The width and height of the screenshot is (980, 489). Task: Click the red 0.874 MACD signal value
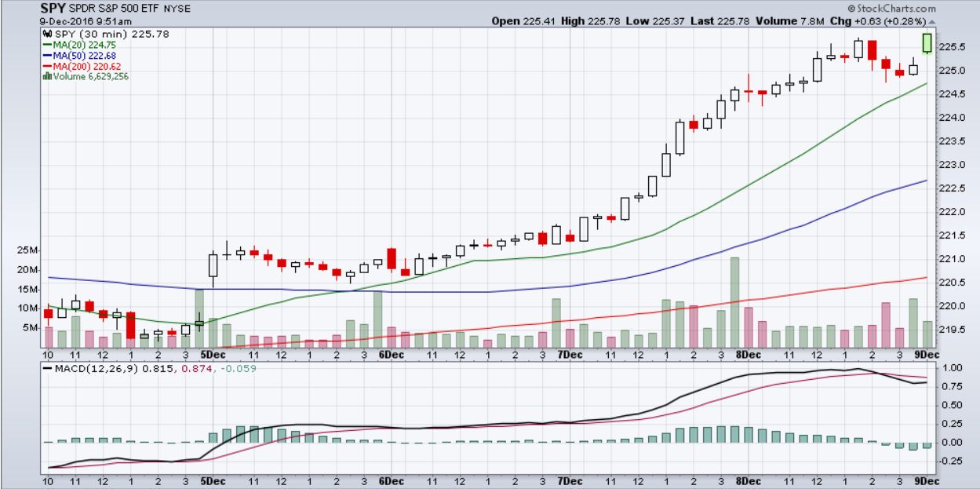click(196, 367)
